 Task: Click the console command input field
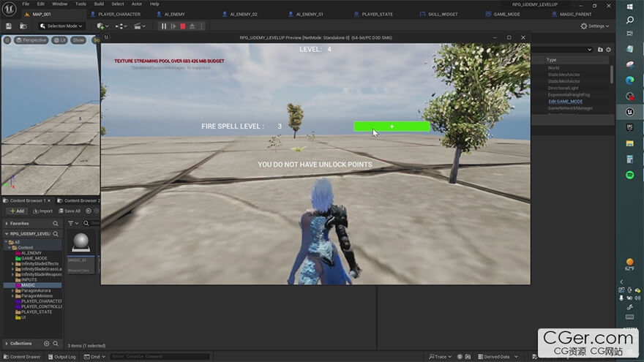click(160, 357)
